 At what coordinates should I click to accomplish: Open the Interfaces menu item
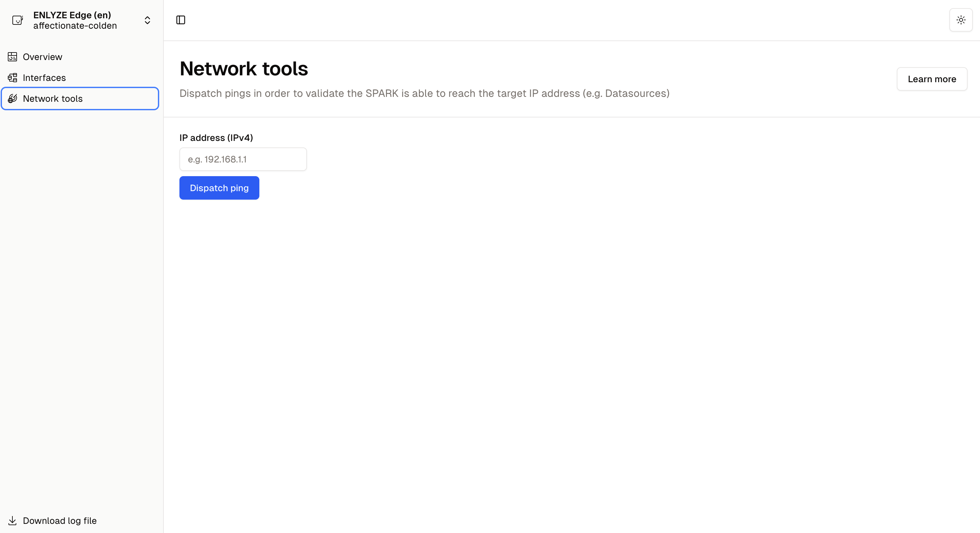pyautogui.click(x=44, y=78)
